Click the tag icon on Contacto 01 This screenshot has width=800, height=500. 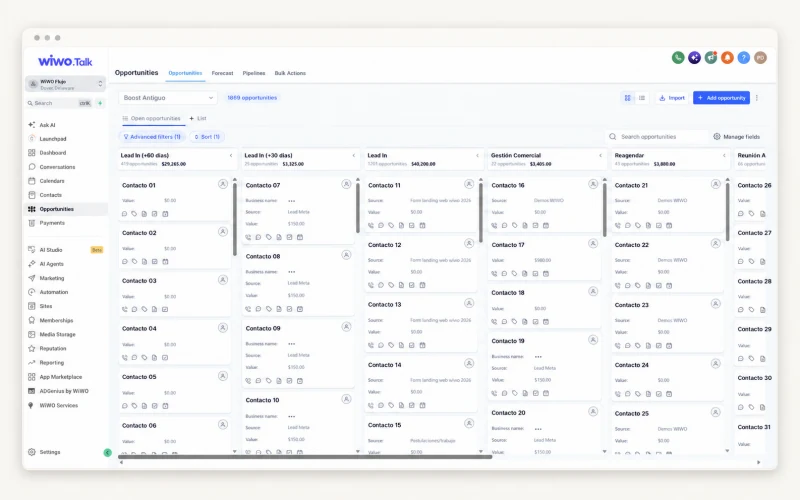click(x=134, y=214)
